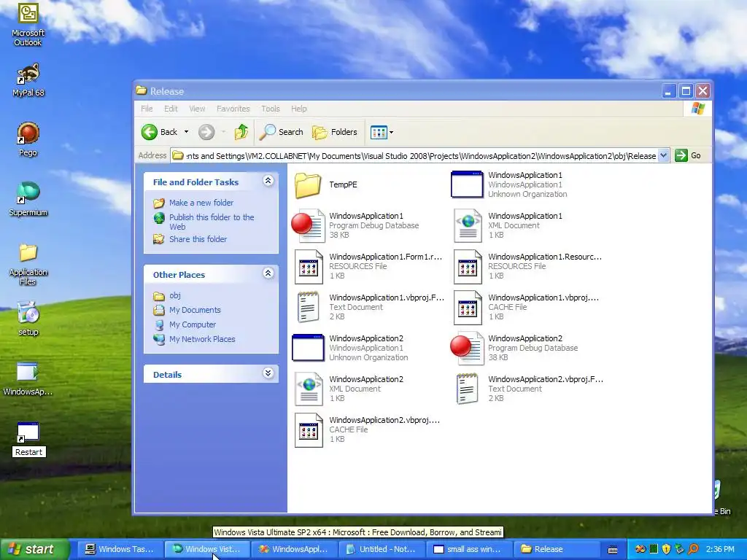
Task: Switch to Windows Vist... taskbar button
Action: click(206, 549)
